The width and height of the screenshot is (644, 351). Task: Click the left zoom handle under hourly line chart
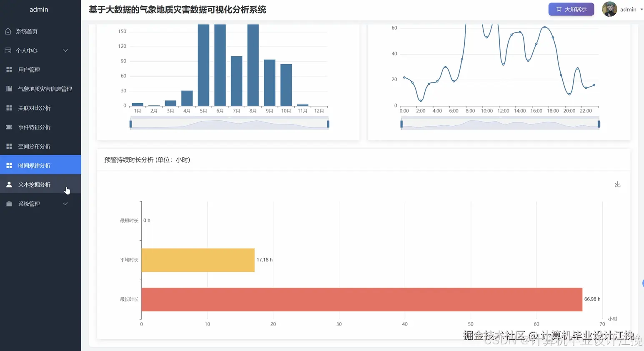click(401, 124)
